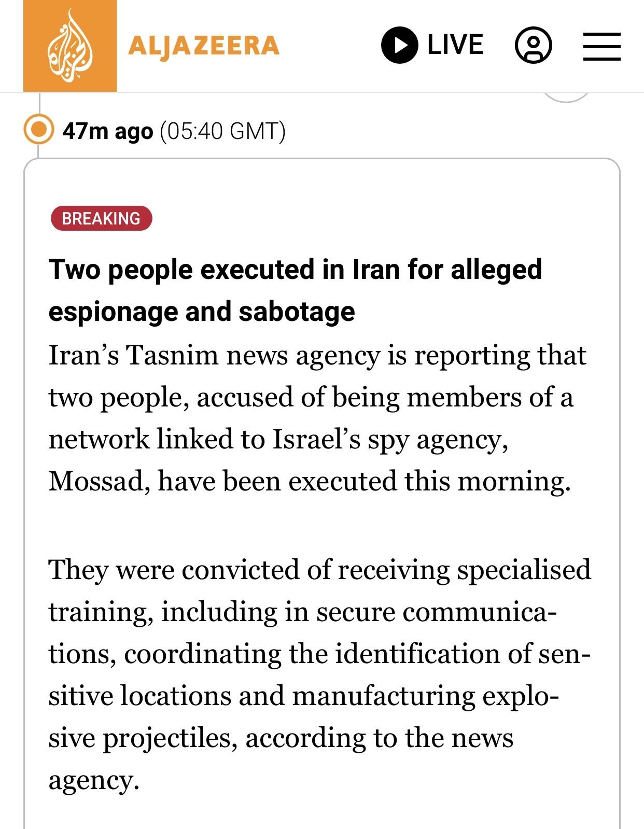644x829 pixels.
Task: Click the vertical timeline line under header
Action: [38, 104]
